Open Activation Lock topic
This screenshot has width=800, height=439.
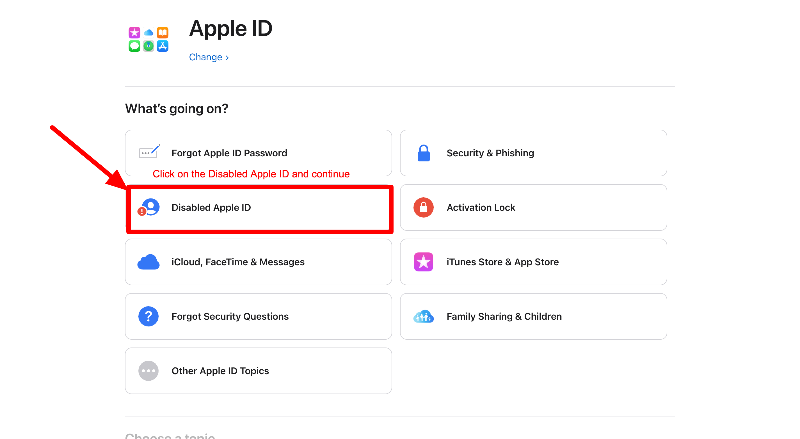point(533,208)
